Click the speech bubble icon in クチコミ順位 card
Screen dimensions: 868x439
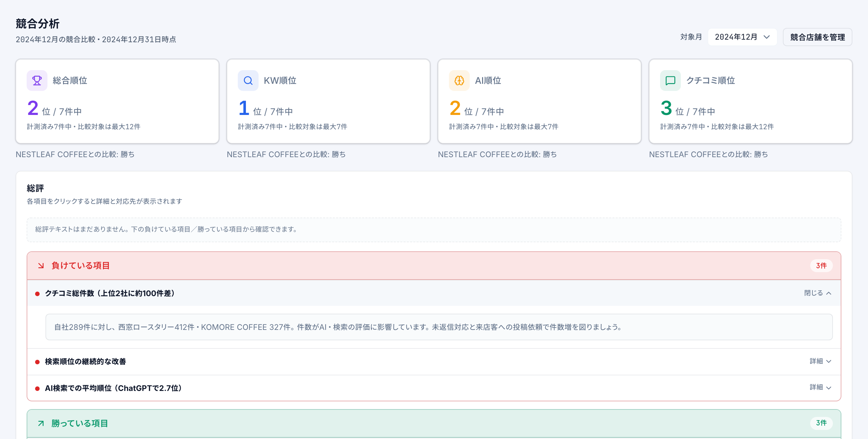pyautogui.click(x=670, y=81)
